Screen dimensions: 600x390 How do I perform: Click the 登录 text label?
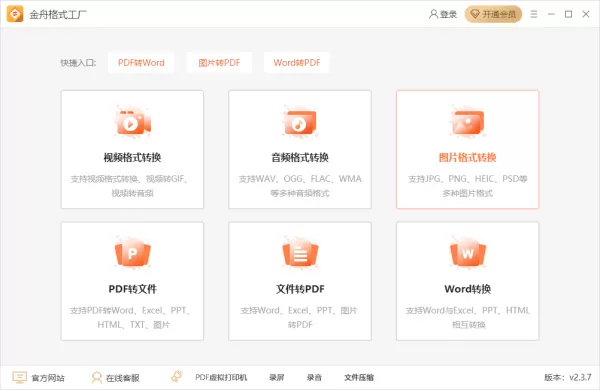click(448, 15)
